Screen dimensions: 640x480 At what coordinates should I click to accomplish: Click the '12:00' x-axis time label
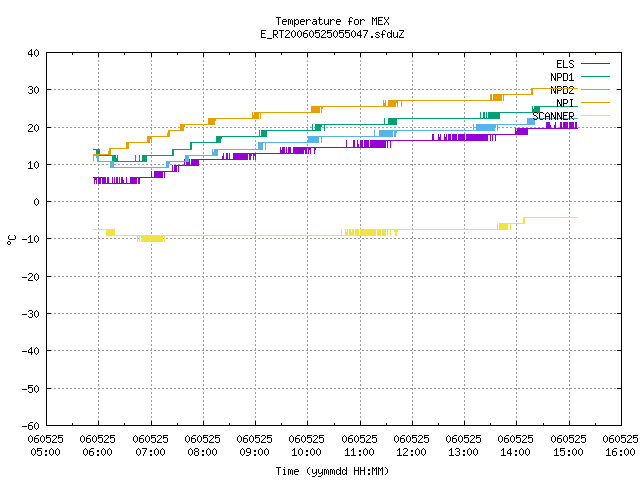(x=411, y=452)
